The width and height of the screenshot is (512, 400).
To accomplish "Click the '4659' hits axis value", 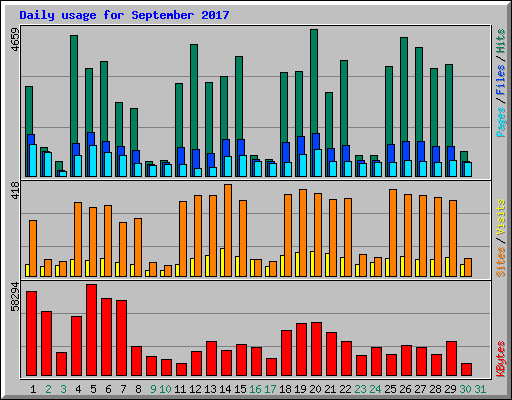I will coord(15,40).
